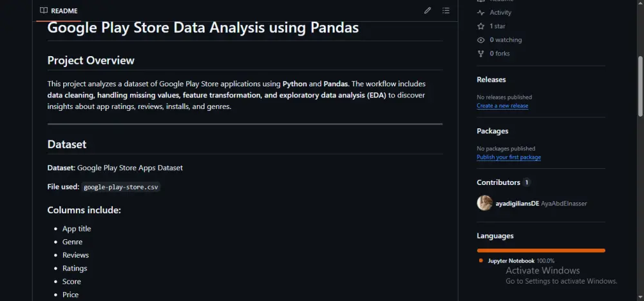Click the Reviews list item
Image resolution: width=644 pixels, height=301 pixels.
tap(75, 255)
